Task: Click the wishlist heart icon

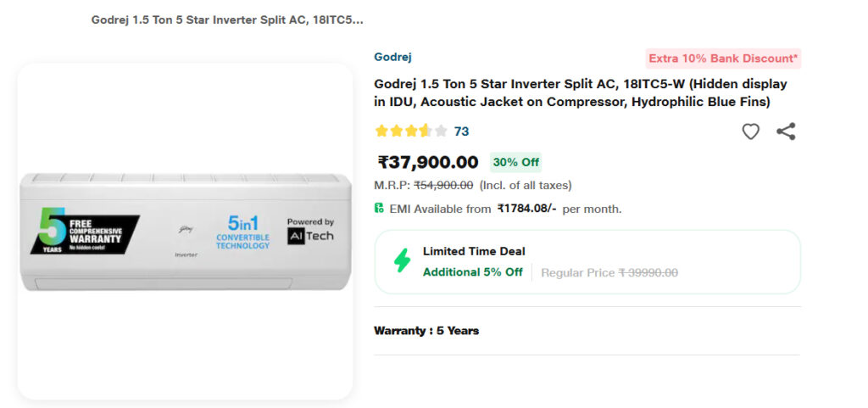Action: [x=750, y=131]
